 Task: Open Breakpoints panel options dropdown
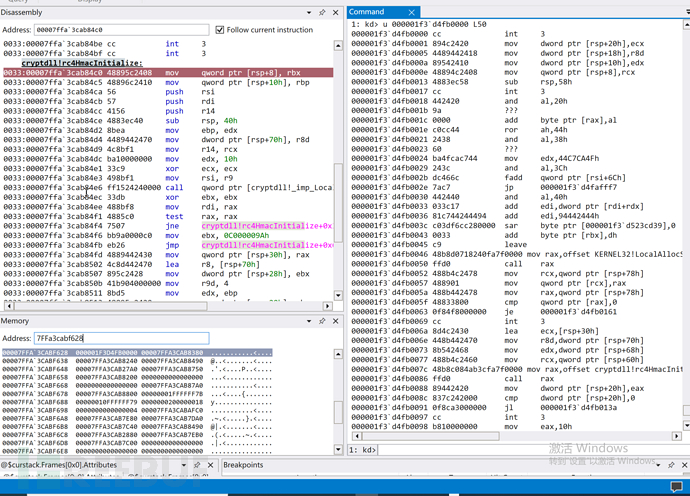[658, 465]
